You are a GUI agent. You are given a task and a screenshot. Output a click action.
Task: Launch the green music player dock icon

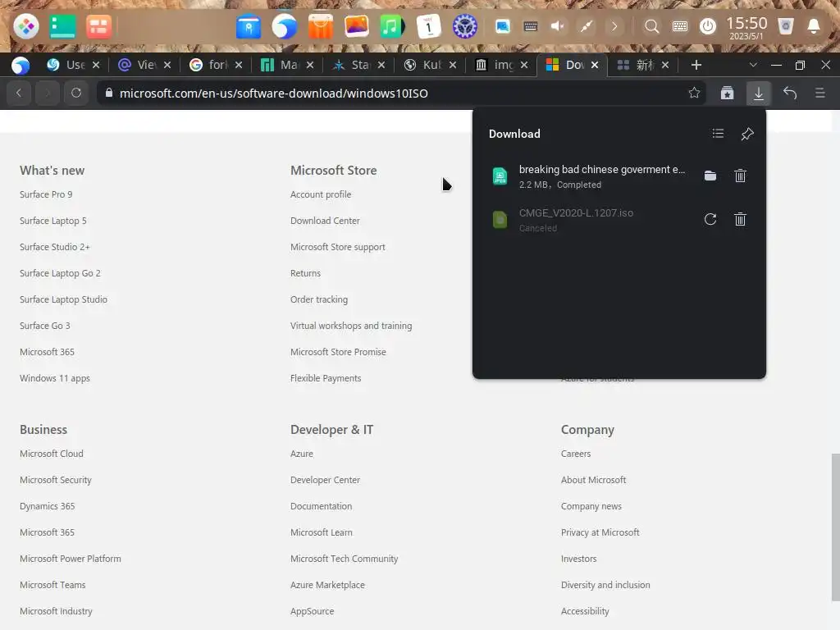coord(392,26)
